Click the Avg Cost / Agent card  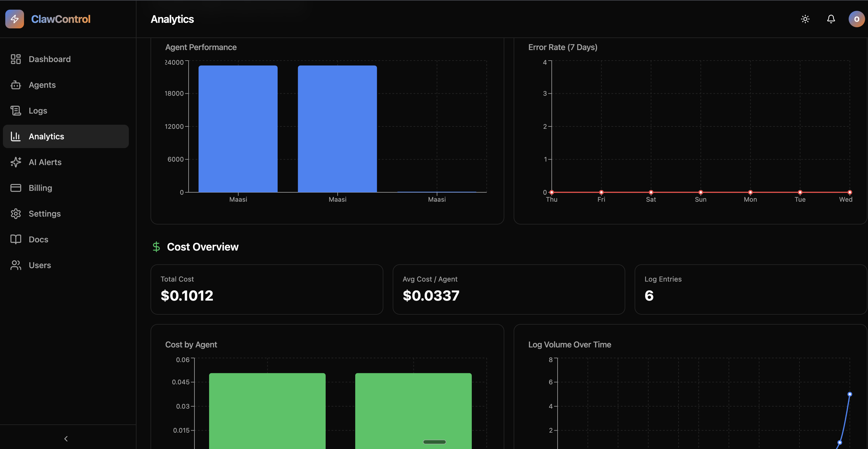[x=508, y=289]
